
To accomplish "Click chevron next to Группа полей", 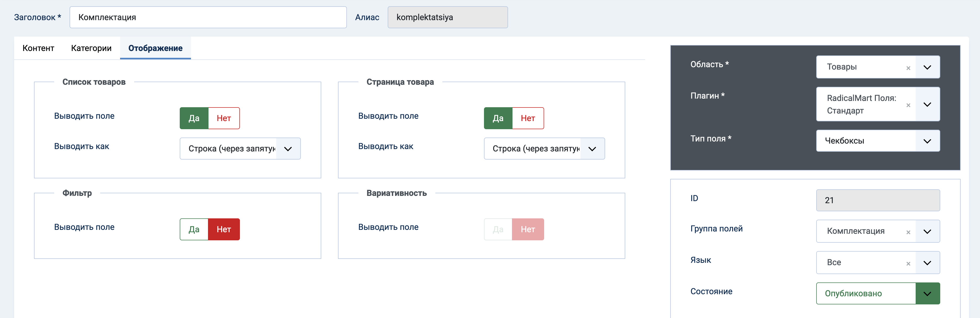I will tap(927, 232).
